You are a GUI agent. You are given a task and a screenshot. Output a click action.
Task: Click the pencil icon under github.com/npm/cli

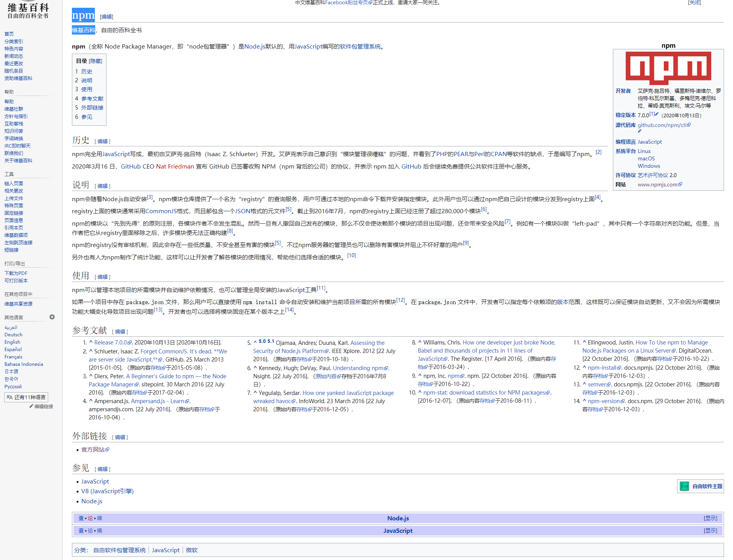coord(640,131)
